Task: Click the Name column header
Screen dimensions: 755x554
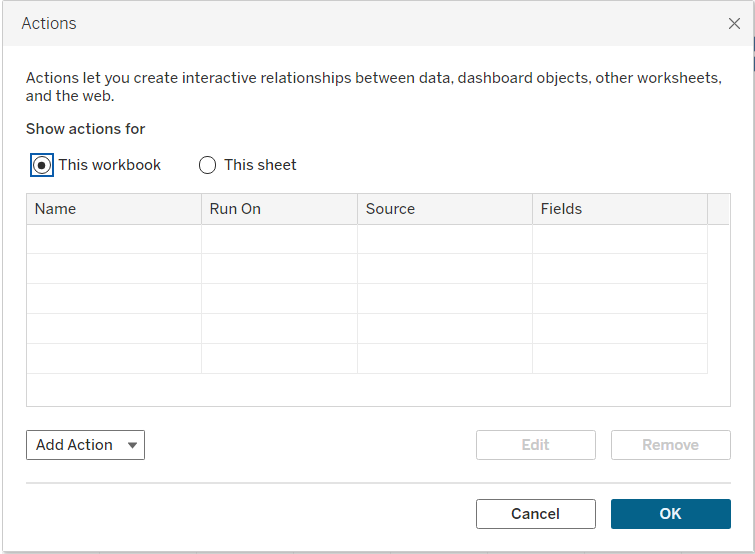Action: 113,209
